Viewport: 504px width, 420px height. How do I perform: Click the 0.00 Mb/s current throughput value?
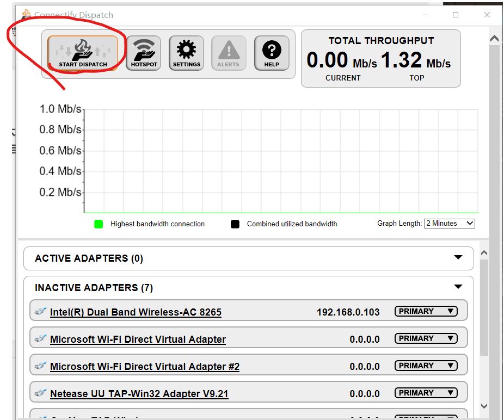342,60
